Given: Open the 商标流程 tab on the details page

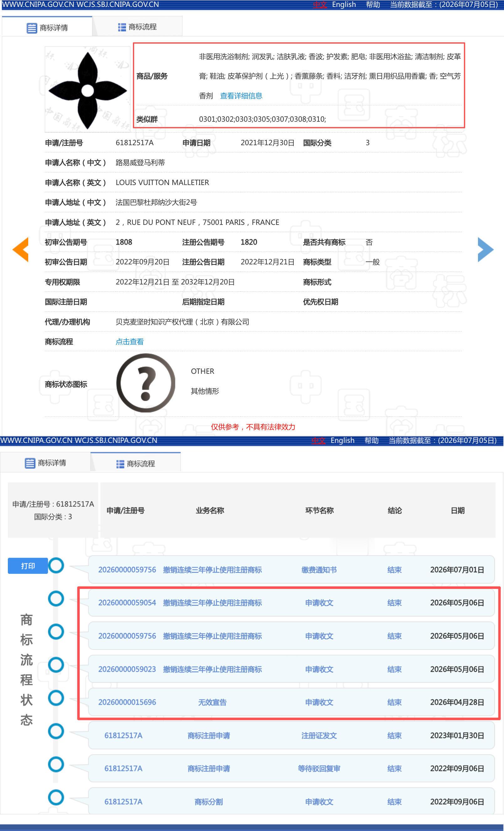Looking at the screenshot, I should click(137, 27).
